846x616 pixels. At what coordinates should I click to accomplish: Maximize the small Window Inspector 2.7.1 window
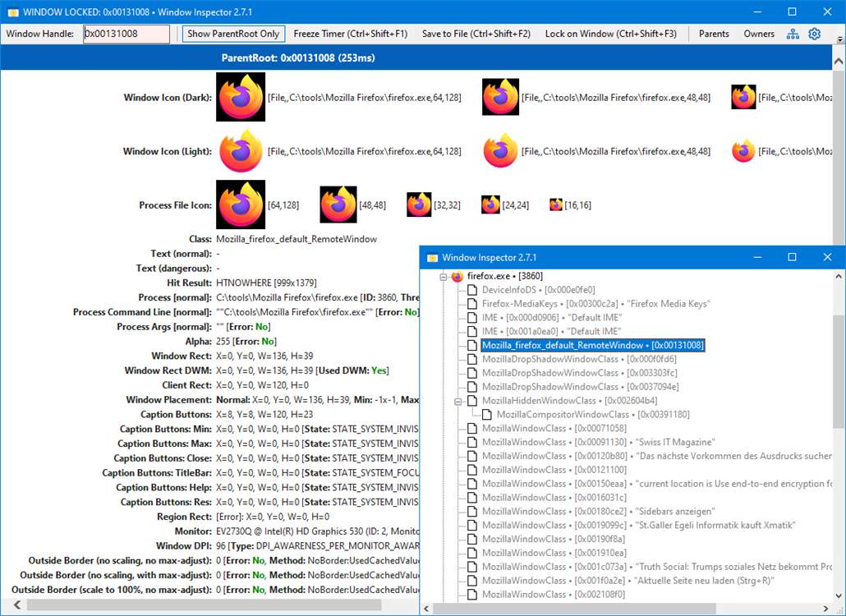point(792,257)
